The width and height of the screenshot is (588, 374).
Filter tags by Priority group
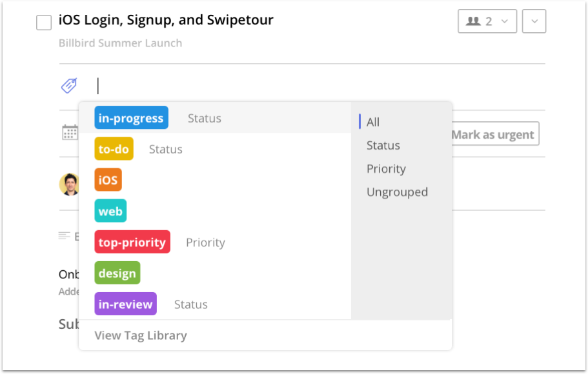(x=386, y=169)
